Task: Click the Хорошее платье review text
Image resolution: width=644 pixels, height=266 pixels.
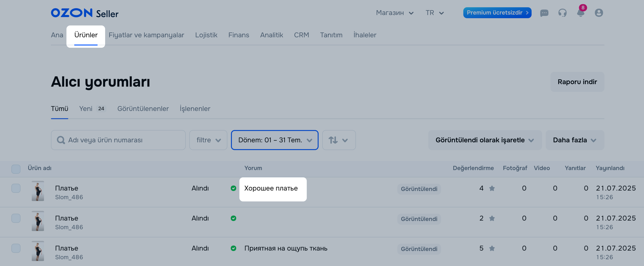Action: pos(271,188)
